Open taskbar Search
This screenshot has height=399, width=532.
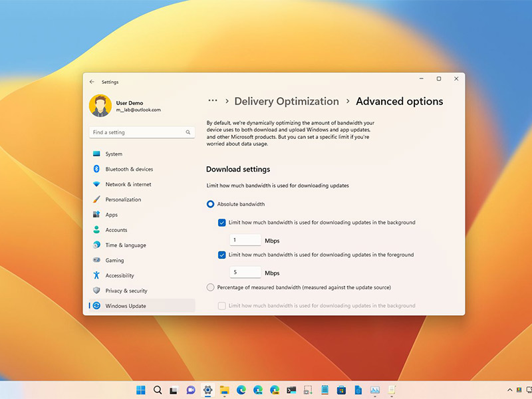(158, 390)
